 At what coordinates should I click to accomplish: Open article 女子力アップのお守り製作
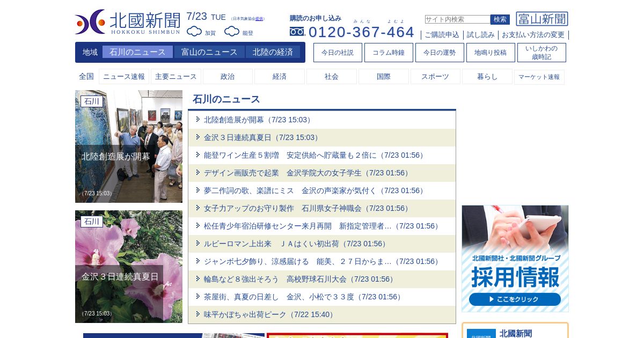[306, 208]
